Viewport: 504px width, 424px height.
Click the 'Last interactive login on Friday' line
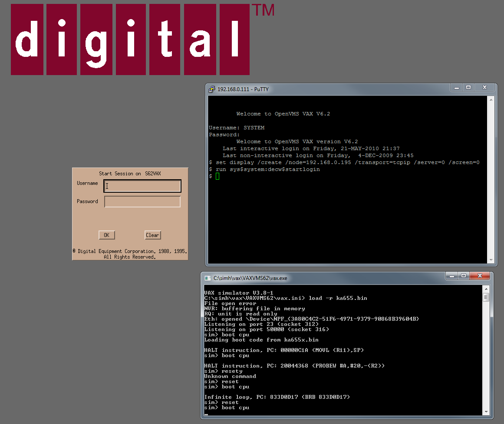311,148
